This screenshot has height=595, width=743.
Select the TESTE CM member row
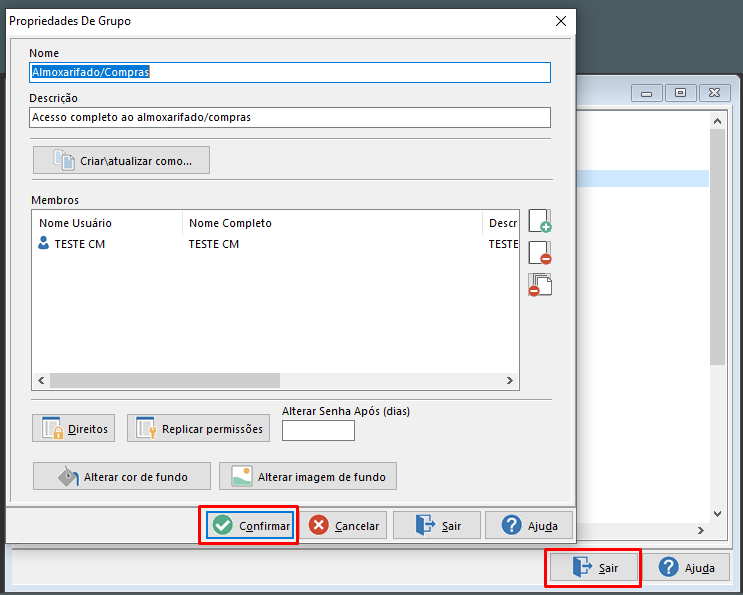(275, 244)
